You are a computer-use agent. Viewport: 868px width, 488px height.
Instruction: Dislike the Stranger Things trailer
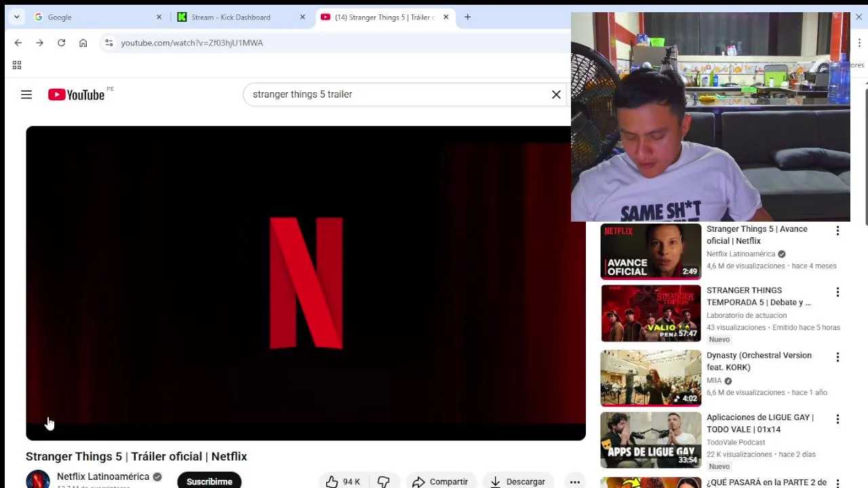(x=384, y=481)
